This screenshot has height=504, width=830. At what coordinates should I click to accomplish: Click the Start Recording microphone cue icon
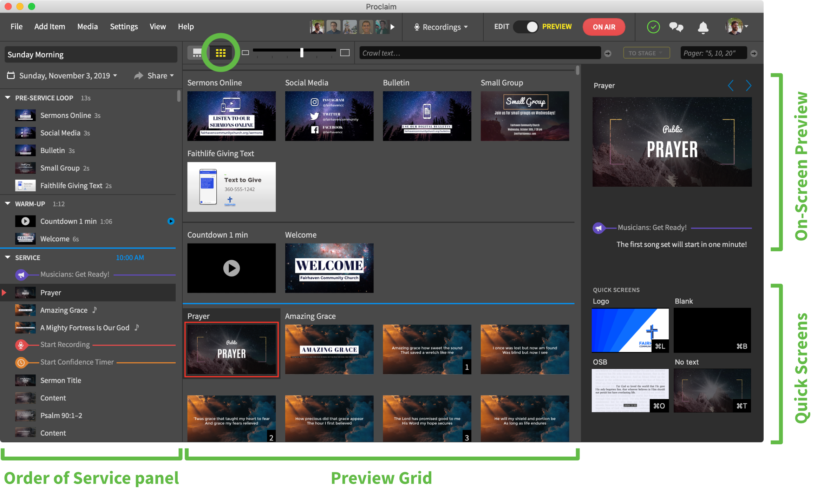click(21, 345)
